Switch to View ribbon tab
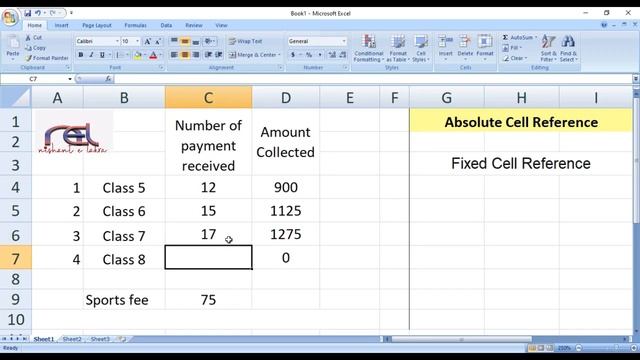The height and width of the screenshot is (360, 640). [221, 25]
